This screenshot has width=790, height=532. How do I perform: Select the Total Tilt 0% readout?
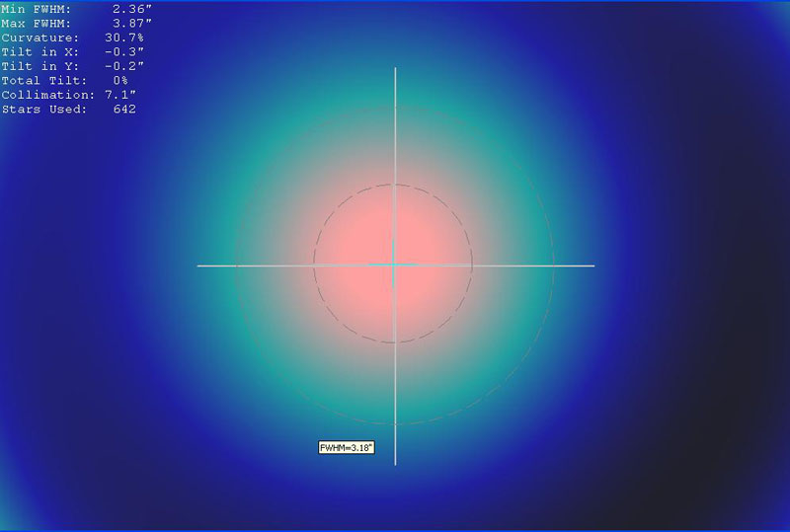[x=64, y=81]
